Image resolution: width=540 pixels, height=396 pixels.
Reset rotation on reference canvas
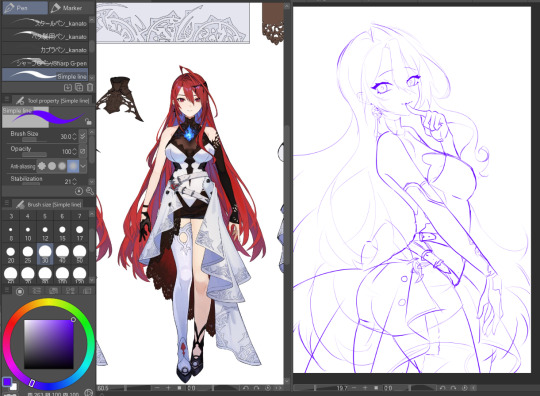[268, 388]
